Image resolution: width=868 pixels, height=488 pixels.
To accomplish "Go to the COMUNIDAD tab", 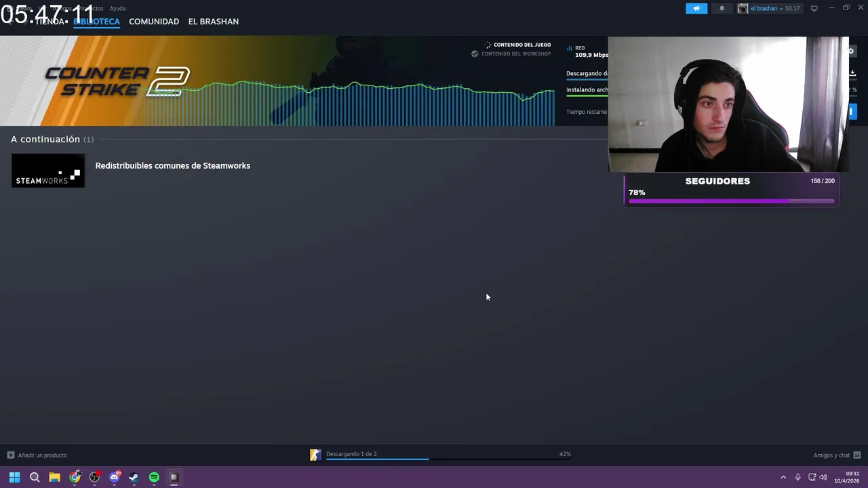I will point(154,22).
